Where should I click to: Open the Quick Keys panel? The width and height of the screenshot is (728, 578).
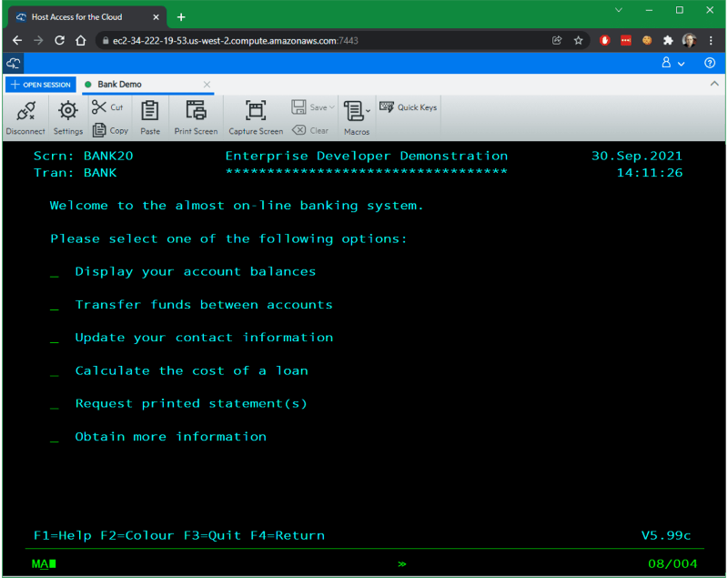click(x=407, y=106)
